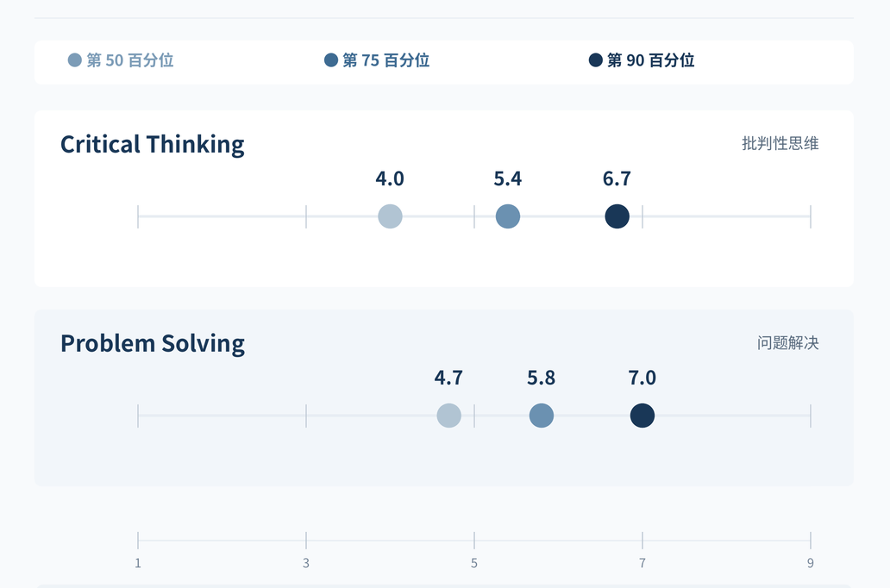Toggle the 第 90 百分位 legend label
890x588 pixels.
(x=650, y=60)
